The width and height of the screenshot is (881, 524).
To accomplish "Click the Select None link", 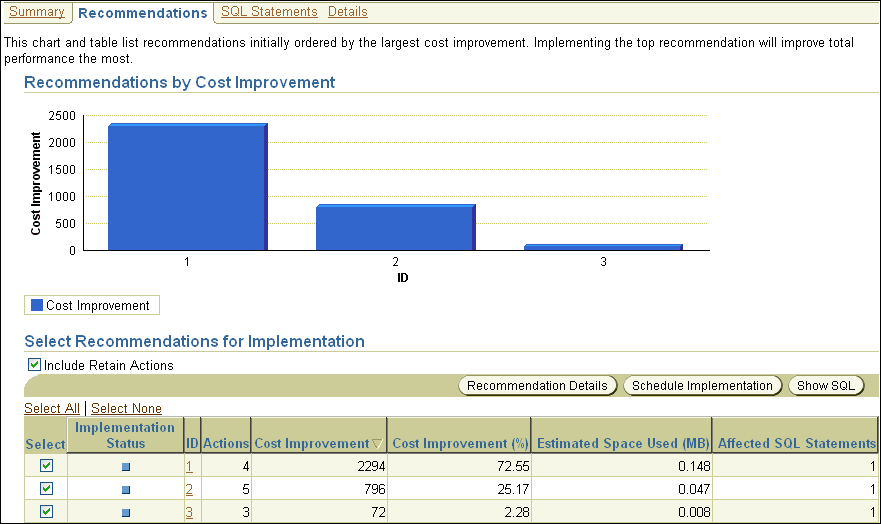I will pos(126,408).
